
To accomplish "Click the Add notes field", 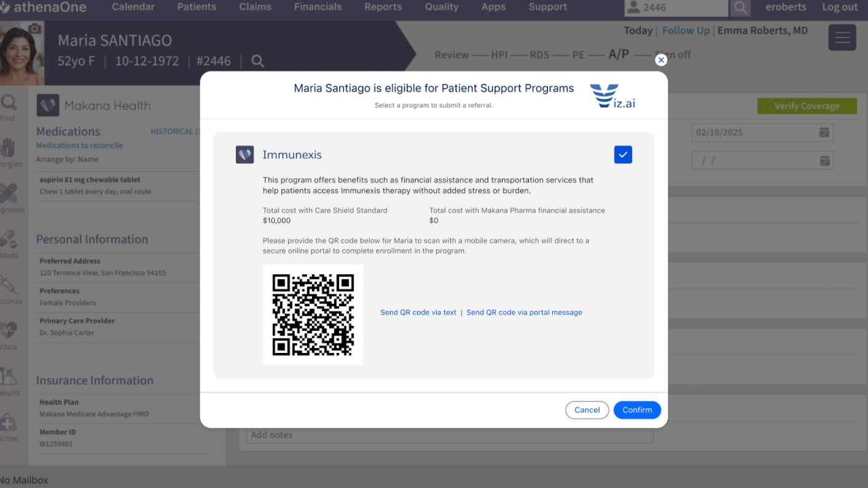I will pos(450,435).
